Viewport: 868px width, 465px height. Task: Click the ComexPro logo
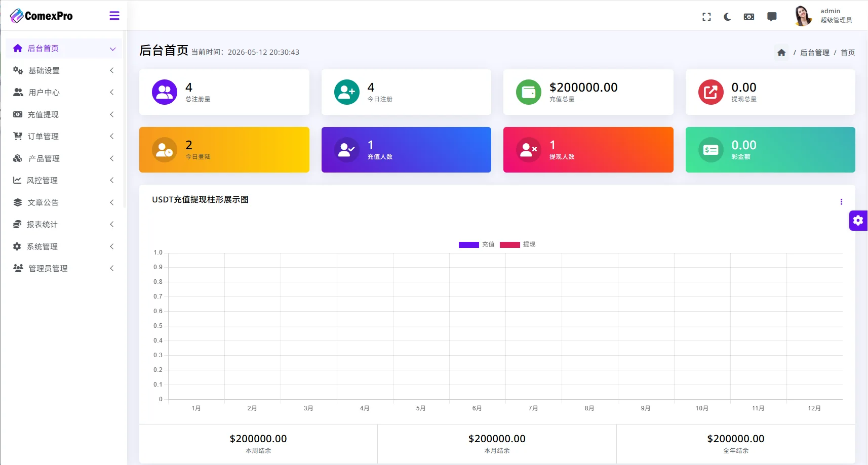42,16
